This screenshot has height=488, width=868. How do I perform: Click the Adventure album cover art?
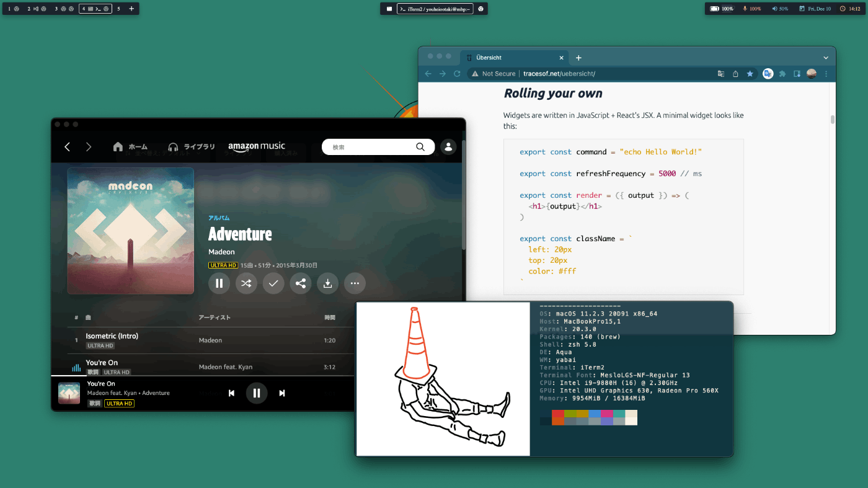[x=131, y=231]
